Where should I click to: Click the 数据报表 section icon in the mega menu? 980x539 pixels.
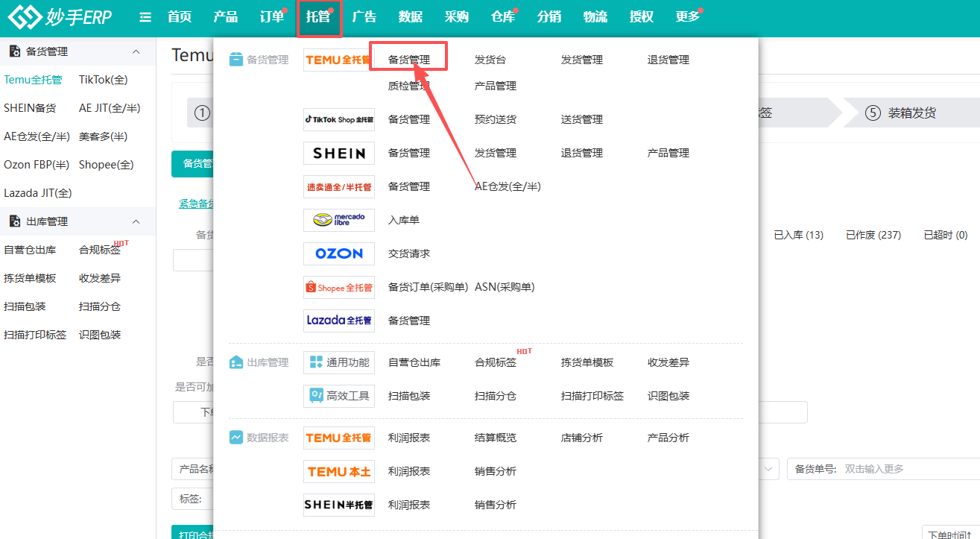click(235, 438)
